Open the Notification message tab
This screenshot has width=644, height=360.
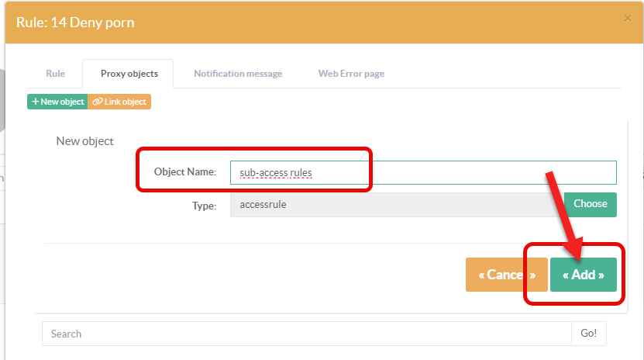tap(238, 74)
